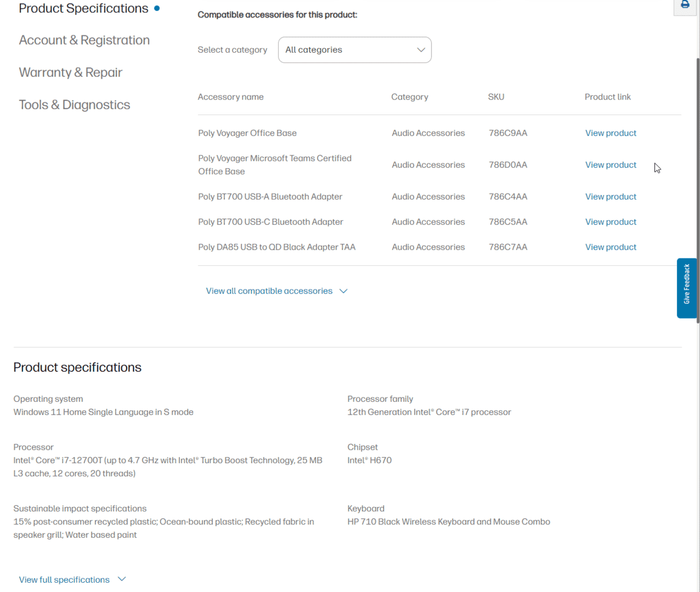Open Account & Registration in the sidebar
Viewport: 700px width, 592px height.
(84, 40)
